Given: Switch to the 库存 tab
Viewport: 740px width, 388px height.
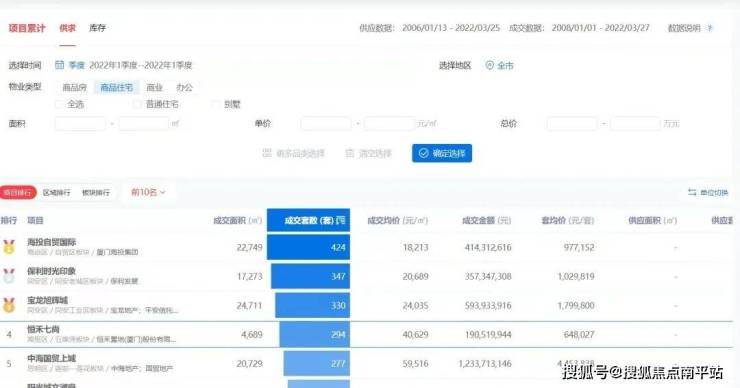Looking at the screenshot, I should (97, 28).
